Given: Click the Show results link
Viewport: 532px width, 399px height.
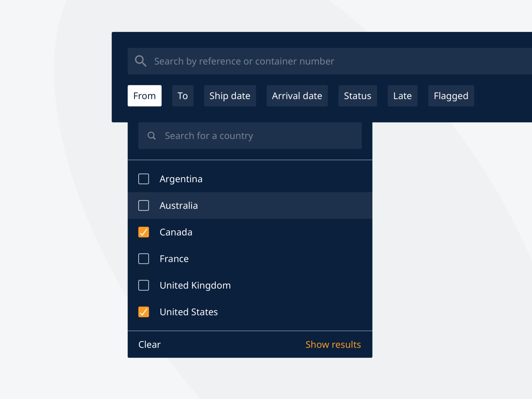Looking at the screenshot, I should pyautogui.click(x=333, y=344).
